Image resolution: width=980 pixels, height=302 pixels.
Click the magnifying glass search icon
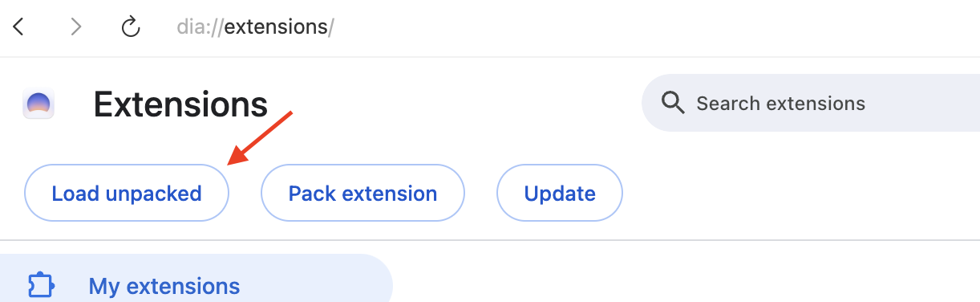(x=672, y=103)
